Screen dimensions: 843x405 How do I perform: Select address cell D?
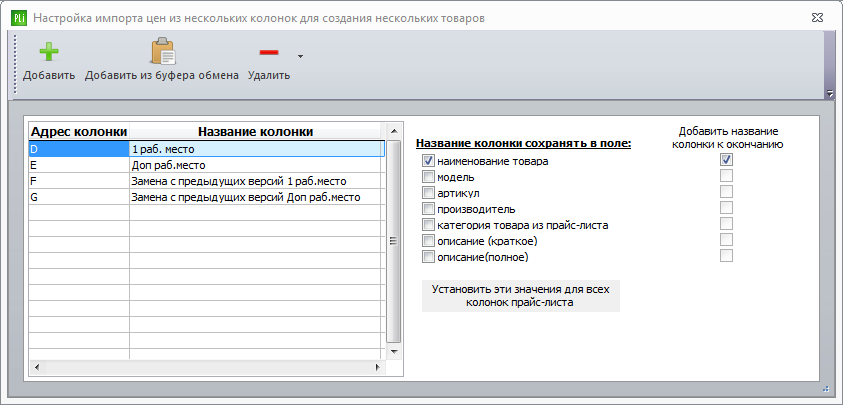tap(79, 148)
